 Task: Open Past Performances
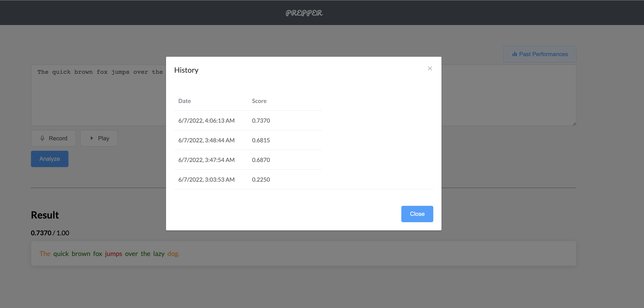(x=539, y=54)
